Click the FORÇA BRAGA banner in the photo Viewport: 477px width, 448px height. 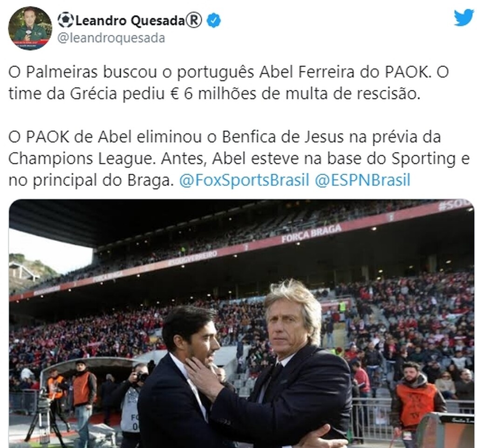(311, 234)
